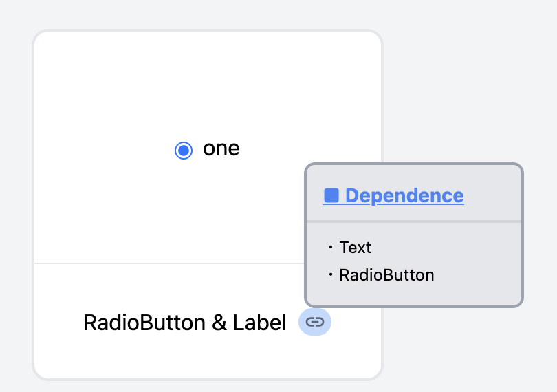Click the "RadioButton & Label" card title
557x392 pixels.
(185, 323)
